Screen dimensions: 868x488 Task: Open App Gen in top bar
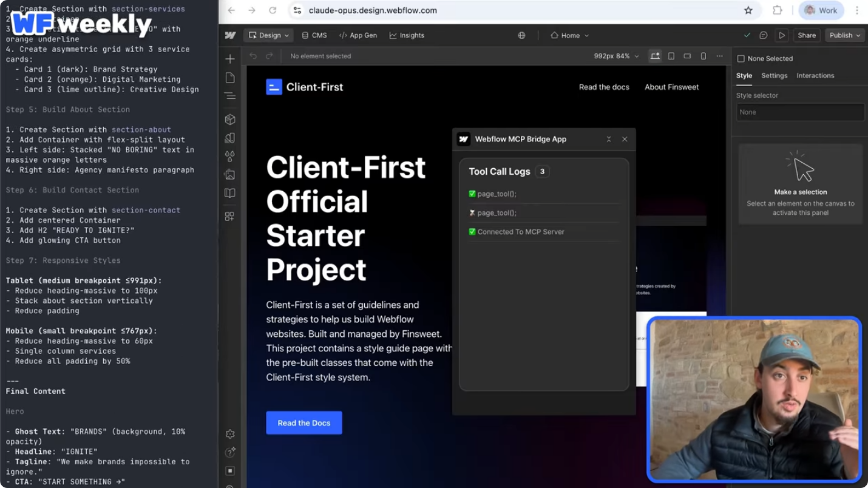click(x=358, y=35)
